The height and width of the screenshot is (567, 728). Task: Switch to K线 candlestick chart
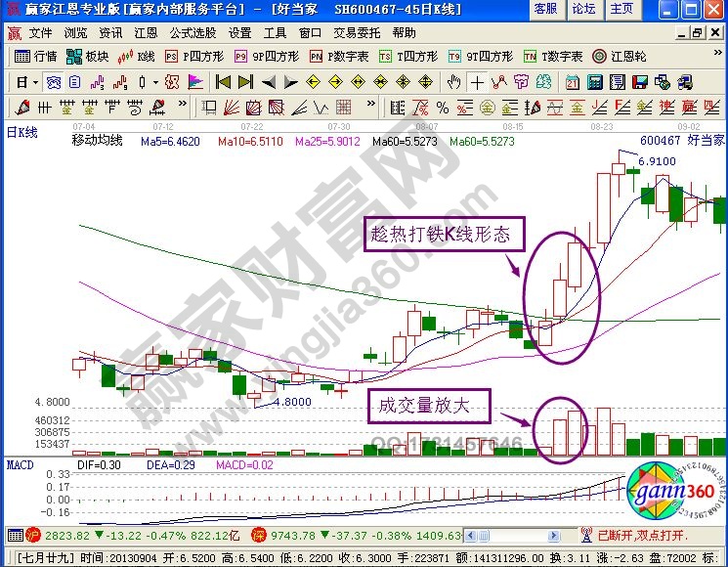[x=138, y=57]
